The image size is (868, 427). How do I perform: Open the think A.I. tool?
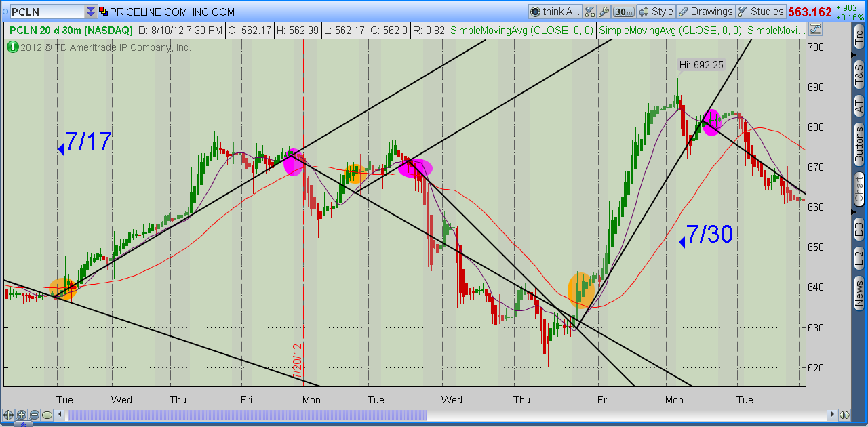tap(555, 12)
